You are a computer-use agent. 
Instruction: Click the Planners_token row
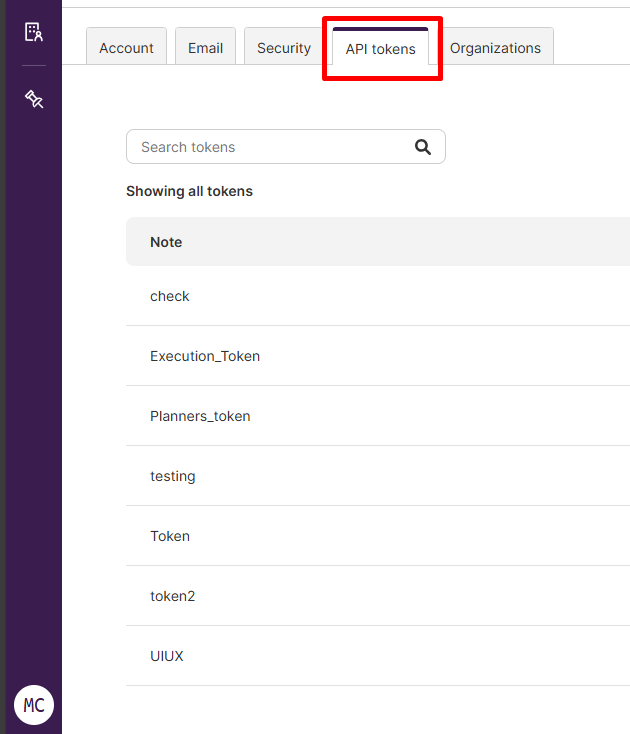200,416
